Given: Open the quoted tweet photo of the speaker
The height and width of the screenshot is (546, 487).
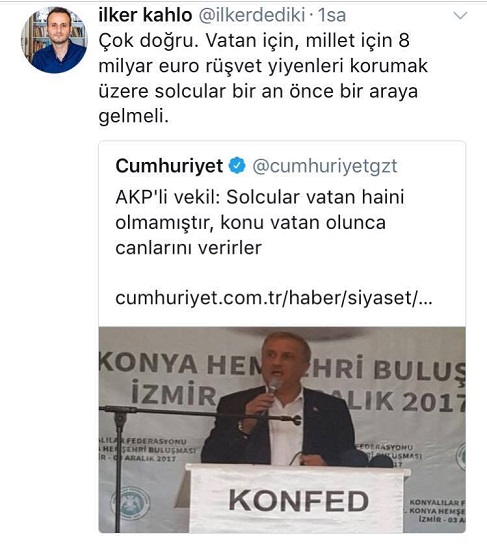Looking at the screenshot, I should click(x=282, y=430).
